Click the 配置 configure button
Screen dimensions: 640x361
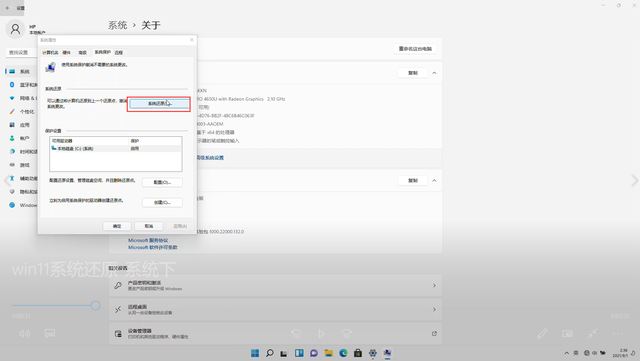pos(162,182)
